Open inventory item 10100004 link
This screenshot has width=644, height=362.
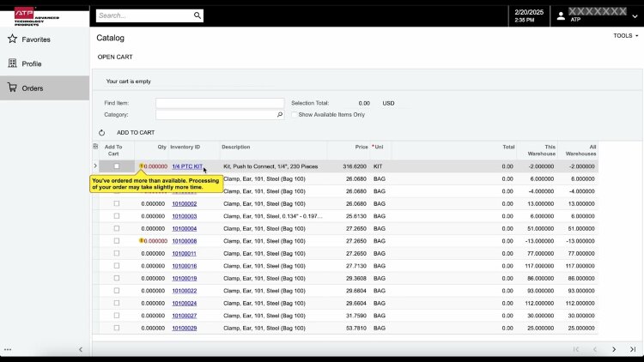[185, 229]
